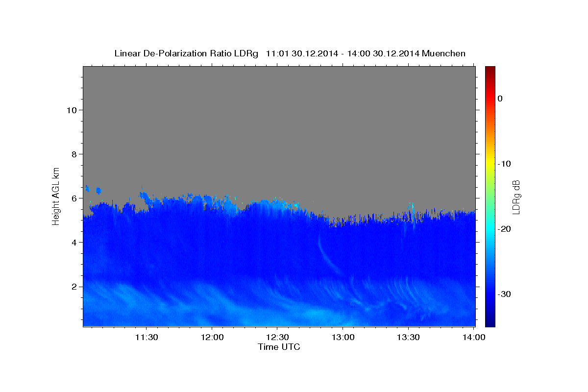This screenshot has width=588, height=392.
Task: Click the height tick label 6
Action: pos(73,198)
